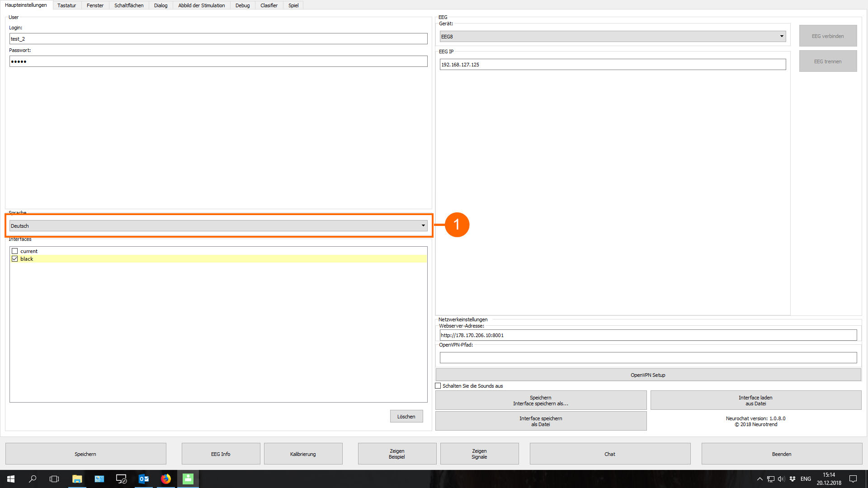Open Firefox from the taskbar
The width and height of the screenshot is (868, 488).
coord(166,479)
